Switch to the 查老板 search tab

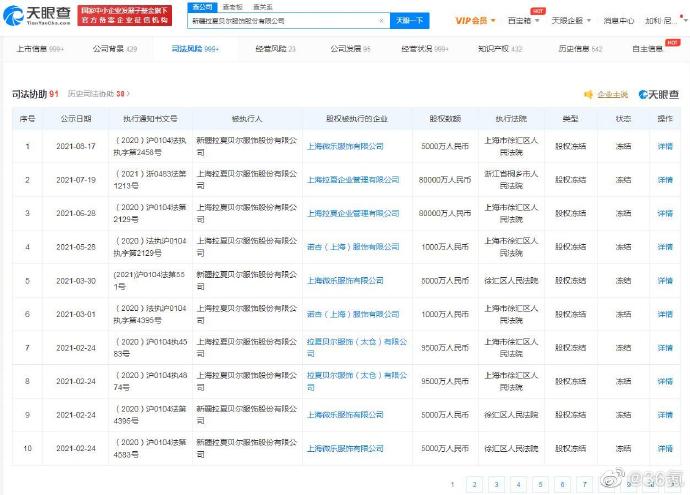(232, 7)
